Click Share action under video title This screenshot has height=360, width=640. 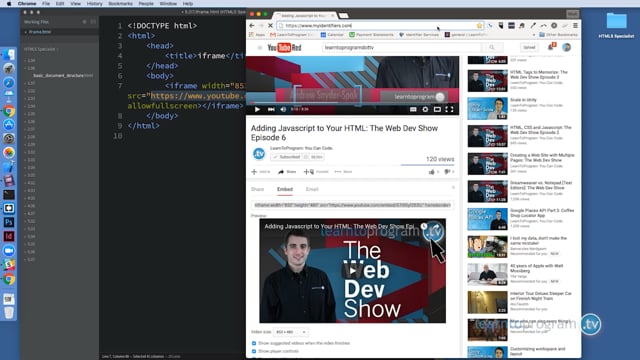[x=287, y=172]
